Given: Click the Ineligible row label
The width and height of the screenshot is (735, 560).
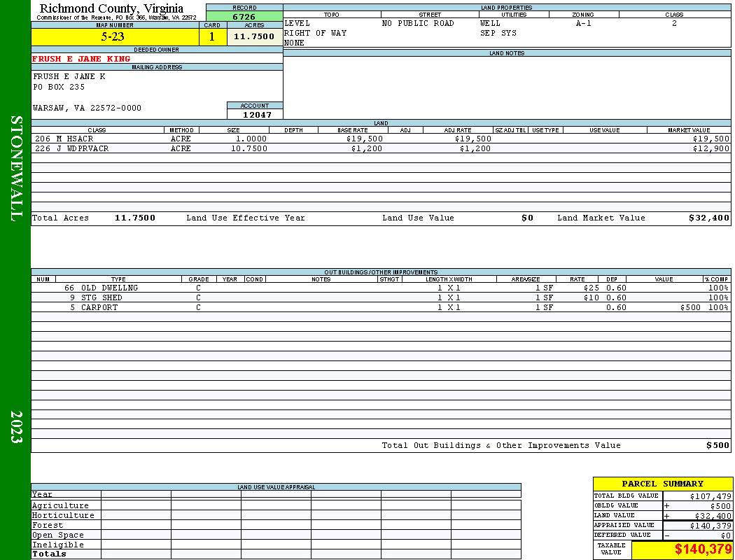Looking at the screenshot, I should [58, 545].
